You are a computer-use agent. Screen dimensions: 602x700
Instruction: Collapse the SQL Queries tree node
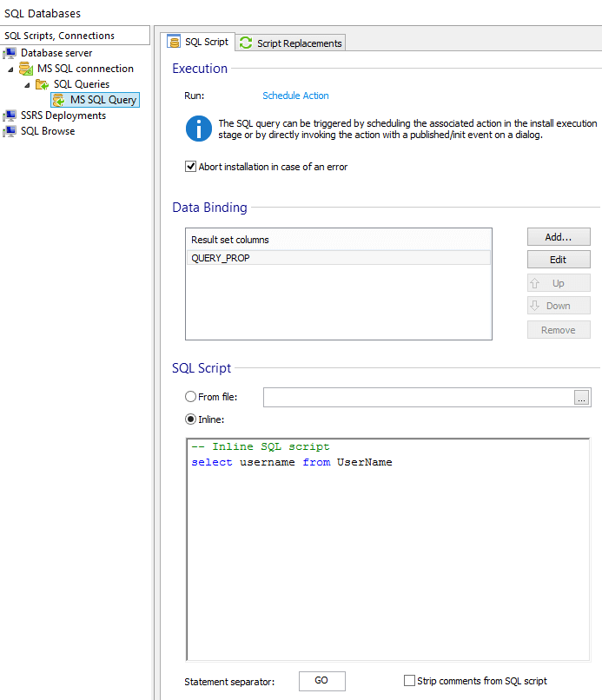click(27, 85)
